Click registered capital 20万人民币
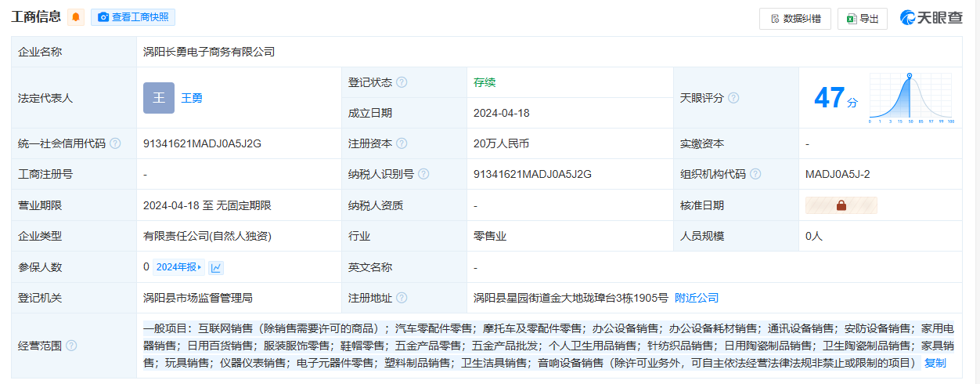 click(x=502, y=143)
